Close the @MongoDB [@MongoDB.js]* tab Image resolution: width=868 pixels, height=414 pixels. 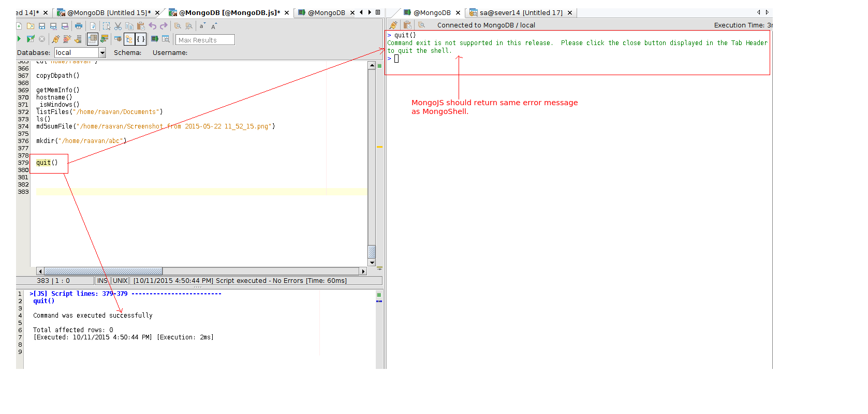coord(287,13)
